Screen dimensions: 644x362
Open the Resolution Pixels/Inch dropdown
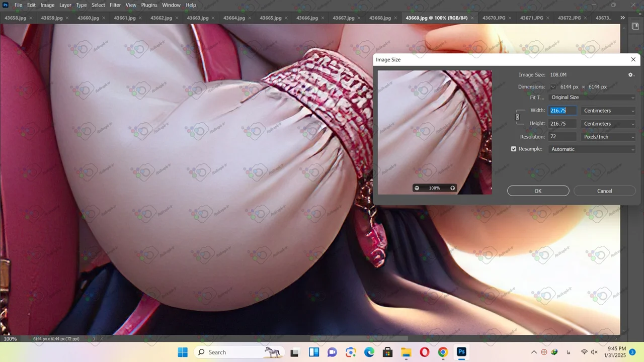(x=608, y=137)
